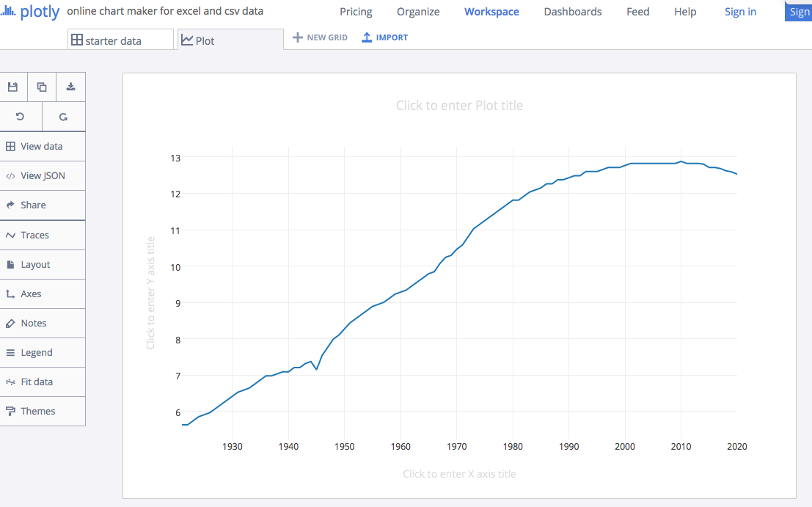812x507 pixels.
Task: Click the download export icon
Action: click(70, 87)
